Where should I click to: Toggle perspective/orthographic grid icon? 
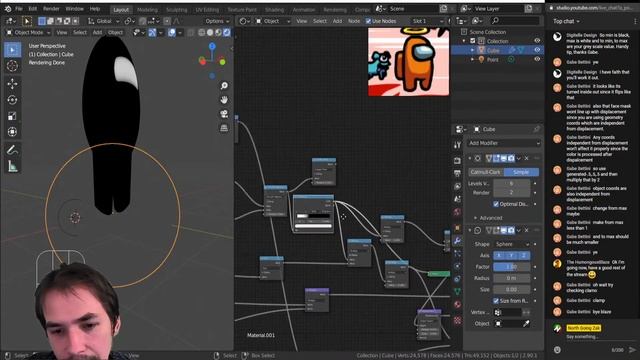224,129
